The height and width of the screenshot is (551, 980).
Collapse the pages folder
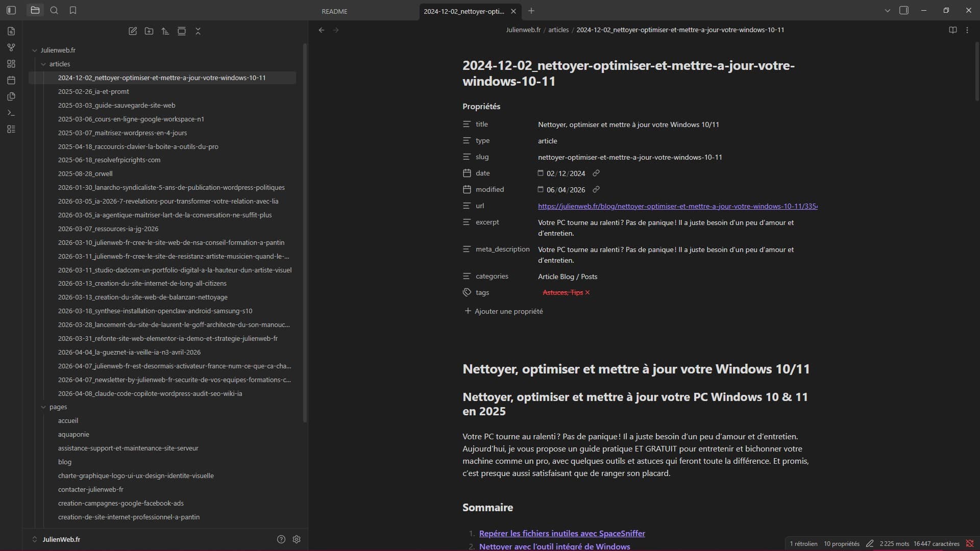44,407
